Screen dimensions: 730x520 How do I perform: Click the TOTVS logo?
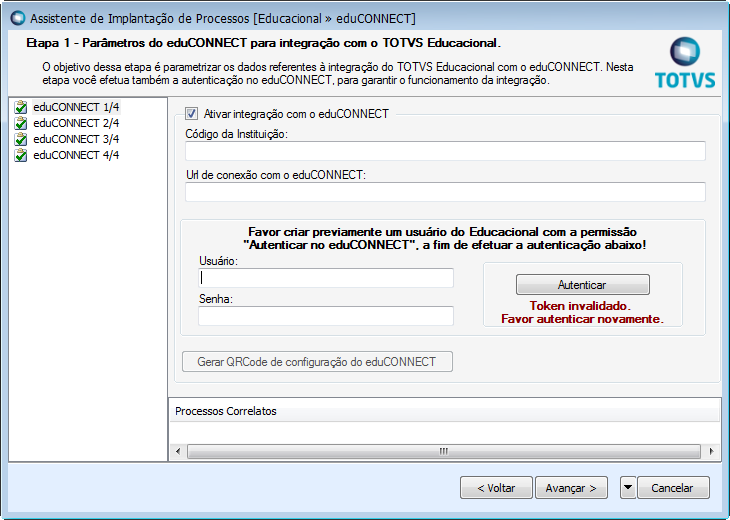click(684, 63)
